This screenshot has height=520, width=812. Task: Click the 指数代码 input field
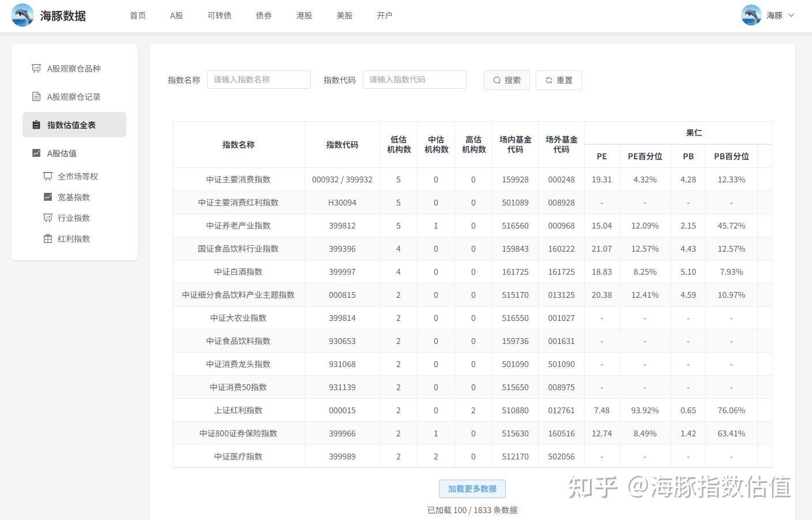pos(414,79)
